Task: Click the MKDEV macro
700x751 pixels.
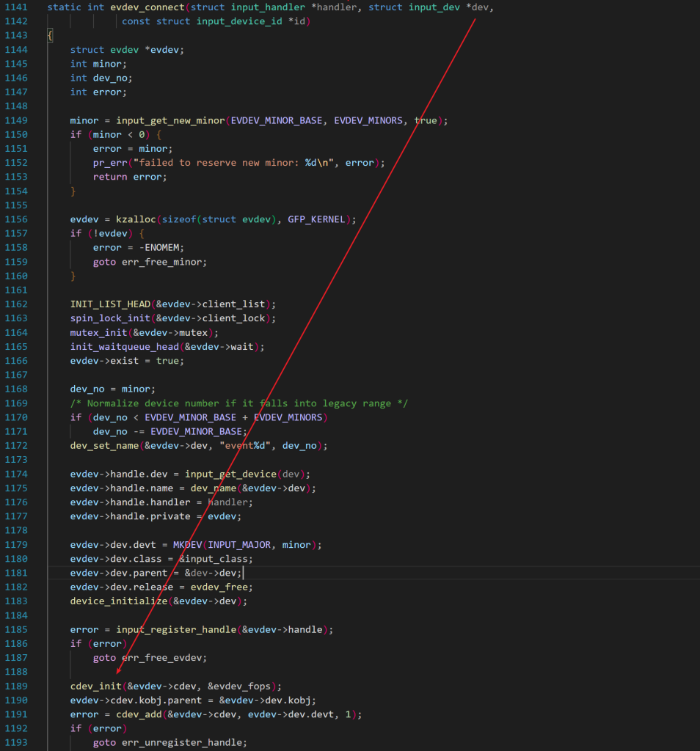Action: [187, 545]
